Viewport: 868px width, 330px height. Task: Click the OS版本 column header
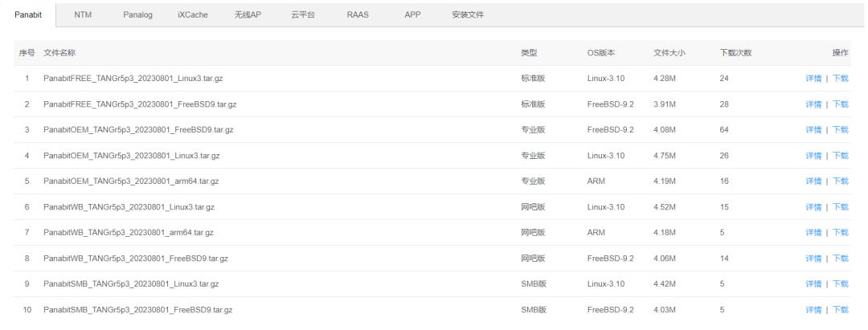[x=600, y=53]
